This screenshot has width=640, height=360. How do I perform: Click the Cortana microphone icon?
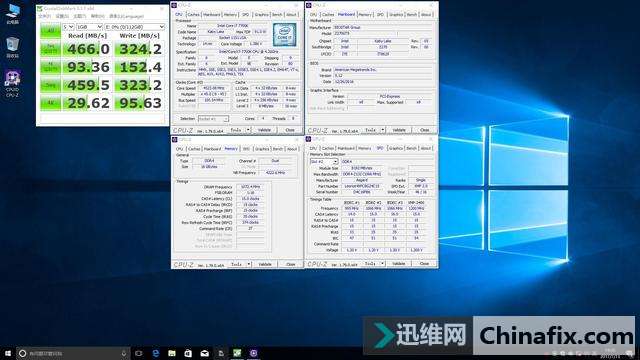[124, 353]
